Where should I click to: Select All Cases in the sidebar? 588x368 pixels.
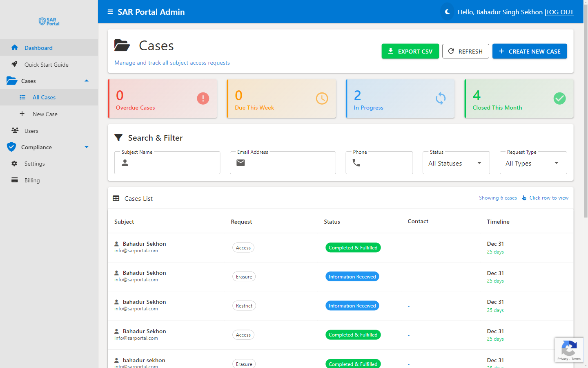click(x=44, y=97)
